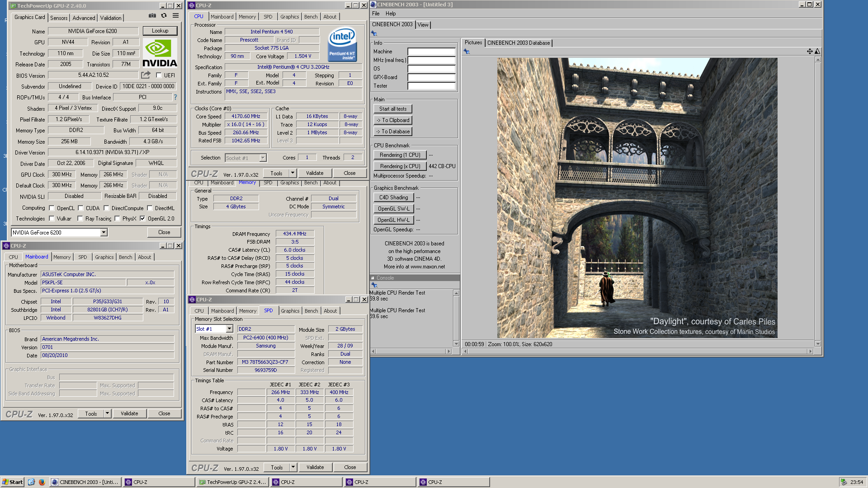Click Rendering (x CPU) button
The height and width of the screenshot is (488, 868).
400,166
